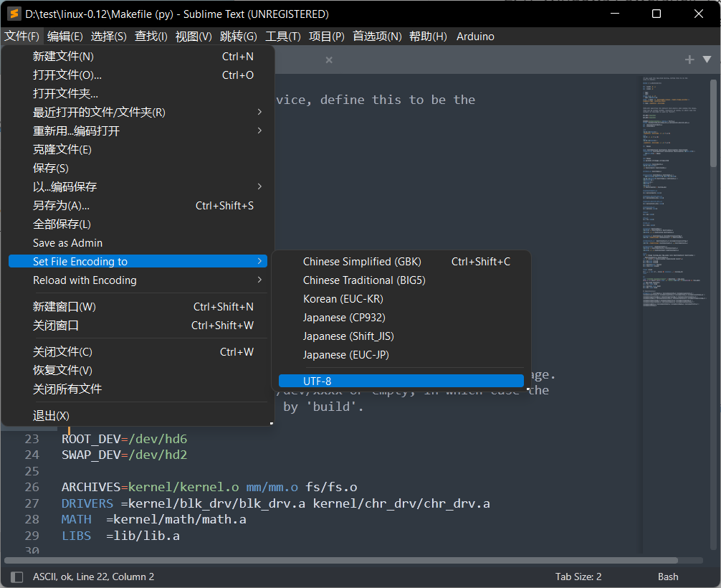Open the 编辑(E) menu

[x=65, y=37]
